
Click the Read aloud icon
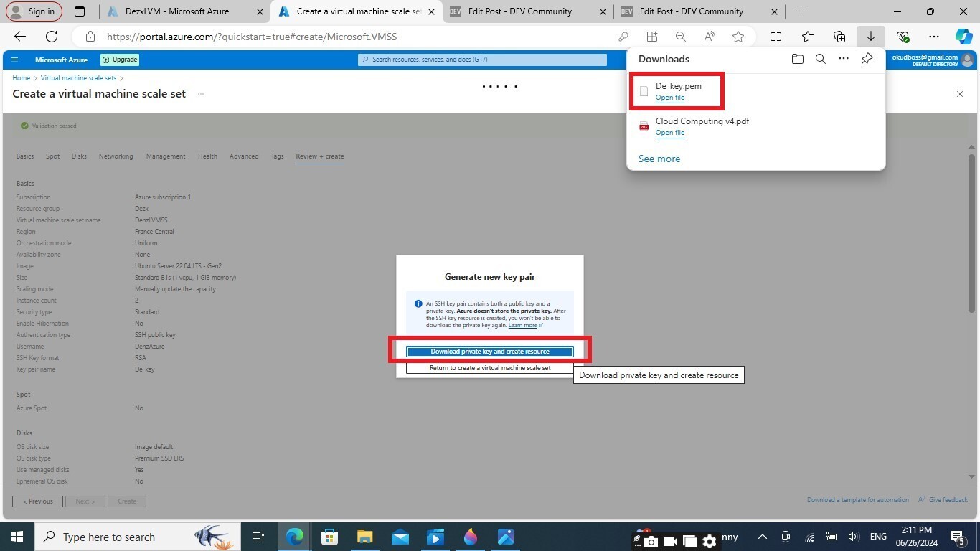click(x=710, y=37)
